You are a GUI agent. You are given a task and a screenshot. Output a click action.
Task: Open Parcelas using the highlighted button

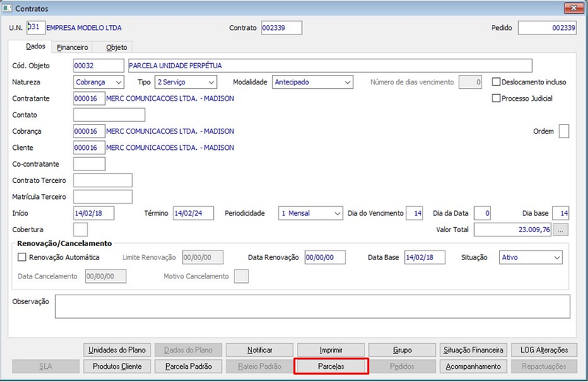click(x=331, y=367)
